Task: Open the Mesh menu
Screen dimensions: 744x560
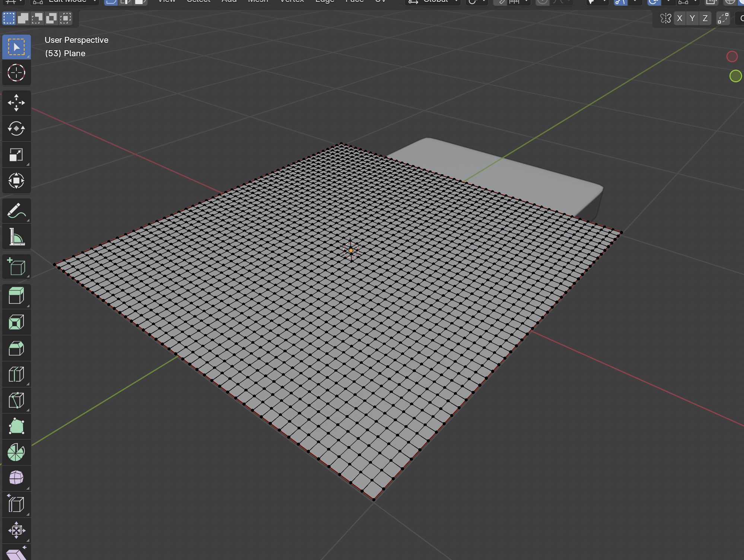Action: pyautogui.click(x=258, y=1)
